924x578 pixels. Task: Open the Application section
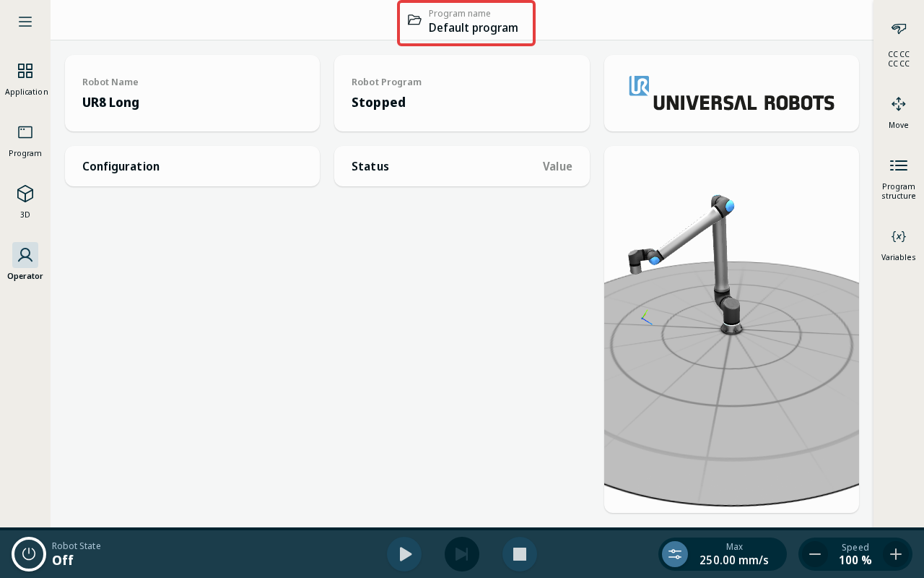click(x=25, y=78)
